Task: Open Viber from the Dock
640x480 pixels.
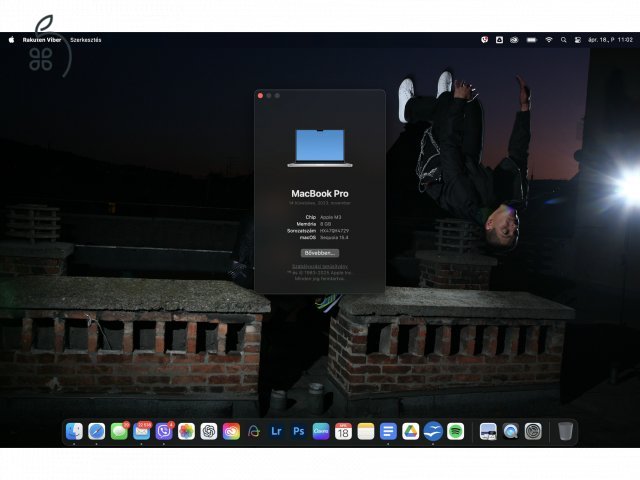Action: click(164, 431)
